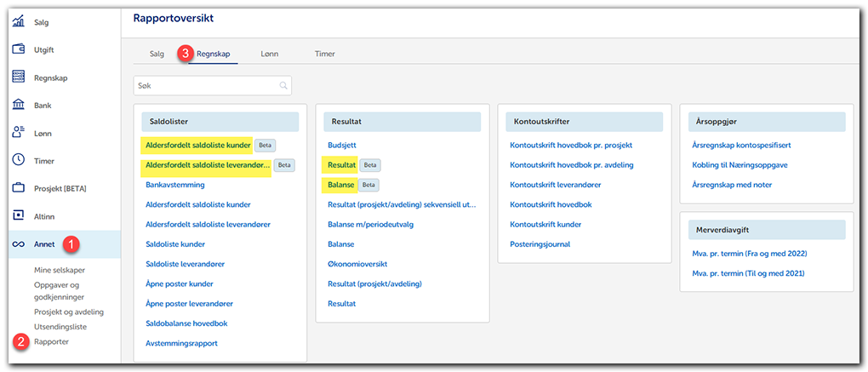Open the Regnskap calculator icon in sidebar
This screenshot has width=868, height=372.
[18, 77]
